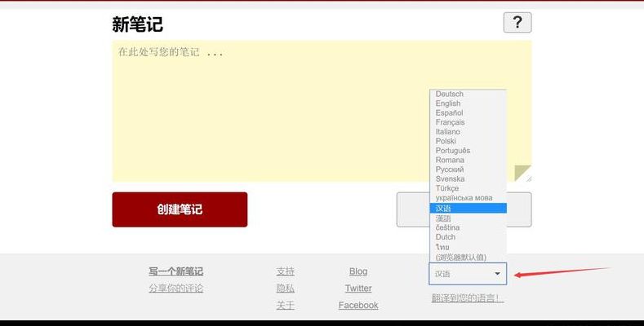Open the 隐私 privacy link
644x326 pixels.
pyautogui.click(x=285, y=289)
